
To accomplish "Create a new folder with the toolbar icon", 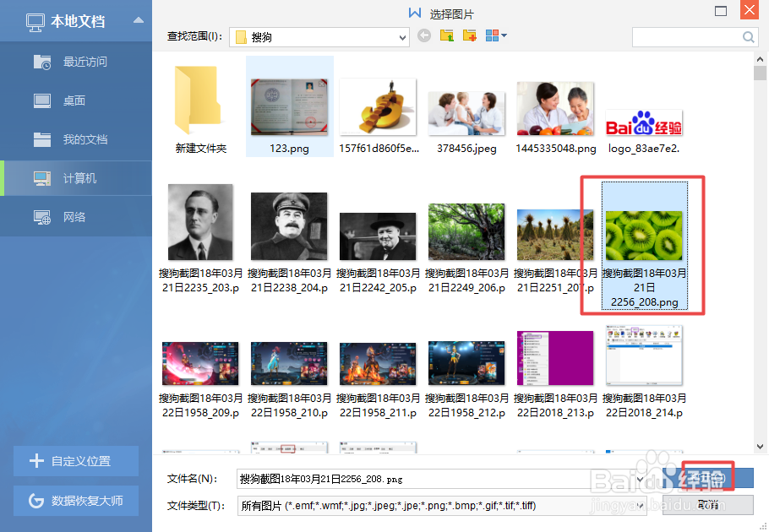I will (468, 35).
